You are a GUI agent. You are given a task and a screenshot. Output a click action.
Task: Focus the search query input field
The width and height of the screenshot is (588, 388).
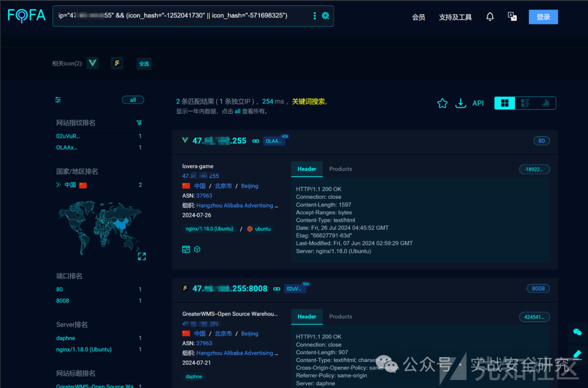tap(184, 16)
